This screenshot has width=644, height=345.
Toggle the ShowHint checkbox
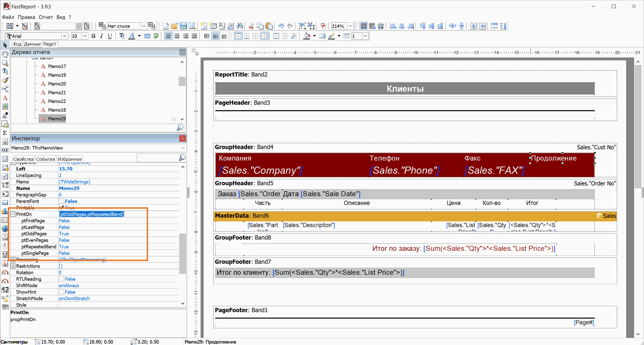(x=61, y=292)
